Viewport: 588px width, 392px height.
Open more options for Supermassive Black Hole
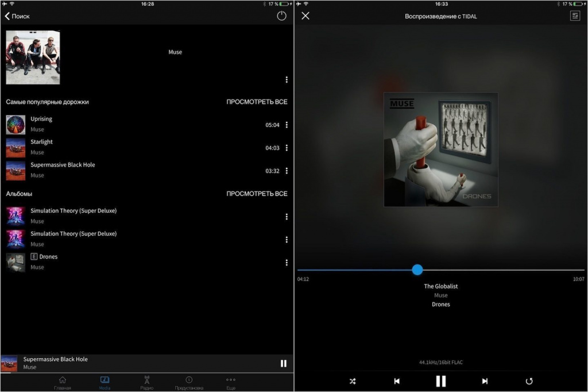[287, 171]
